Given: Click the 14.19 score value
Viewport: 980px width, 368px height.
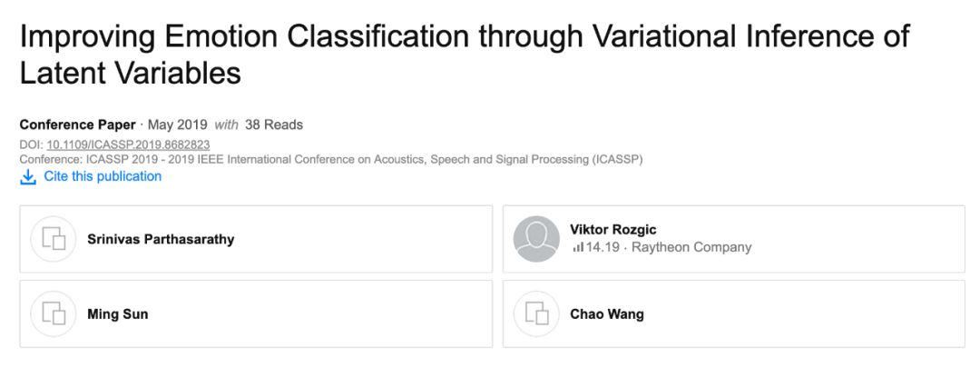Looking at the screenshot, I should (603, 247).
